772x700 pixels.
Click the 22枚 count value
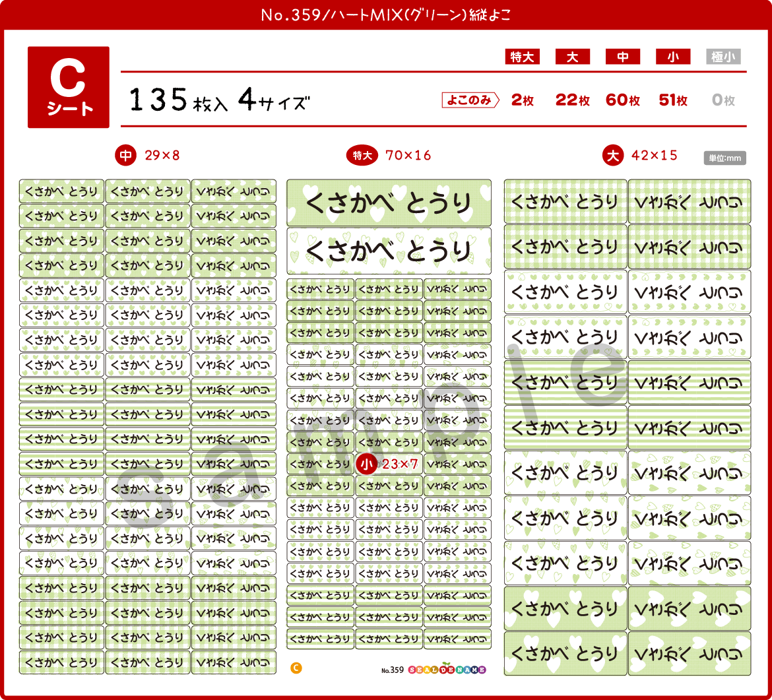[573, 100]
